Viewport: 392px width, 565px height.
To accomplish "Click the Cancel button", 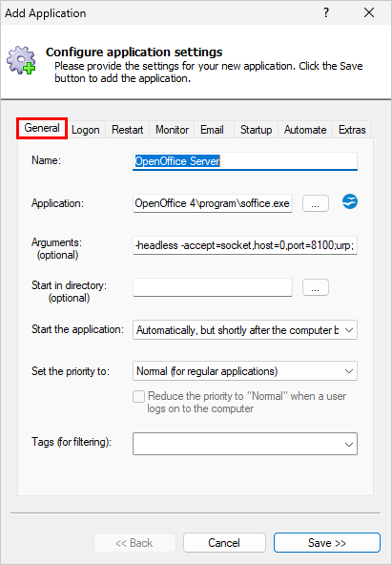I will pyautogui.click(x=224, y=543).
